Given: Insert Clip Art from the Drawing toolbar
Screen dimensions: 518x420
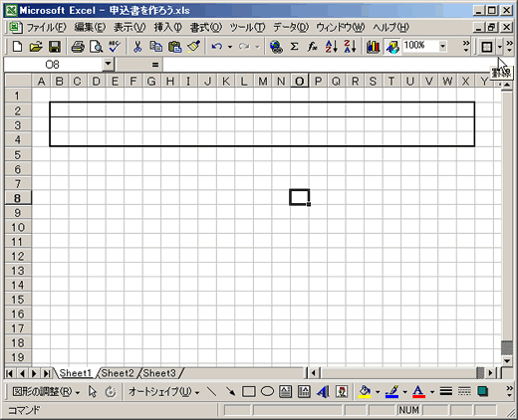Looking at the screenshot, I should click(x=342, y=392).
